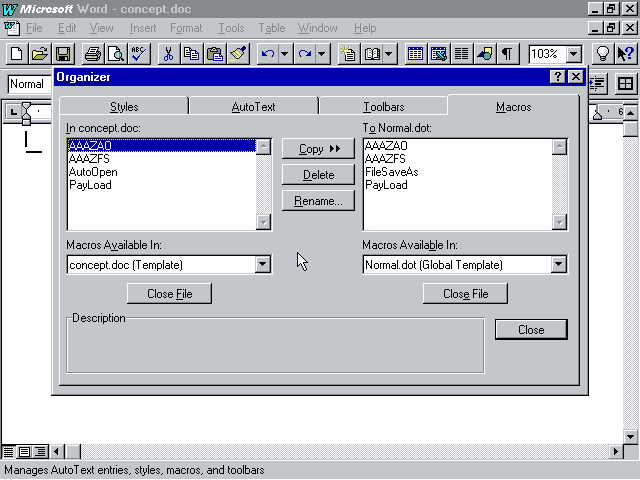Click the AutoFormat toolbar icon
This screenshot has height=480, width=640.
point(348,53)
